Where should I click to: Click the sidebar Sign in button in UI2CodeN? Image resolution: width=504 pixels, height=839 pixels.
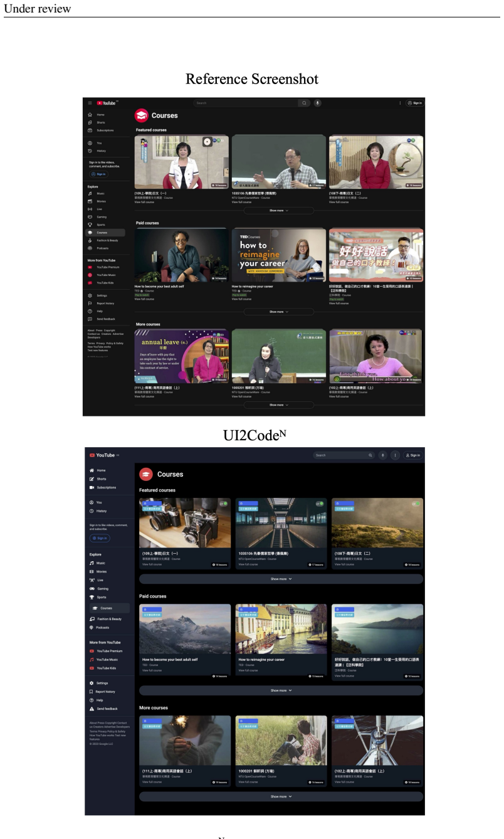(x=100, y=538)
